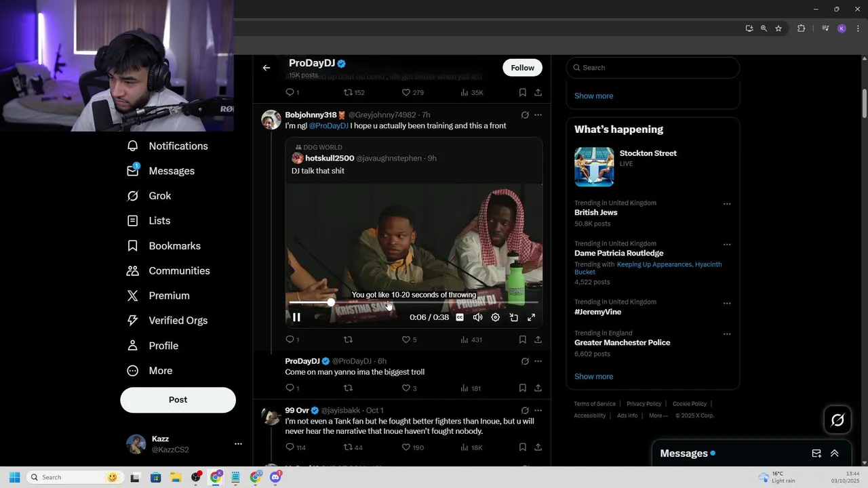Screen dimensions: 868x488
Task: Repost Bobjohnny318's post
Action: click(348, 340)
